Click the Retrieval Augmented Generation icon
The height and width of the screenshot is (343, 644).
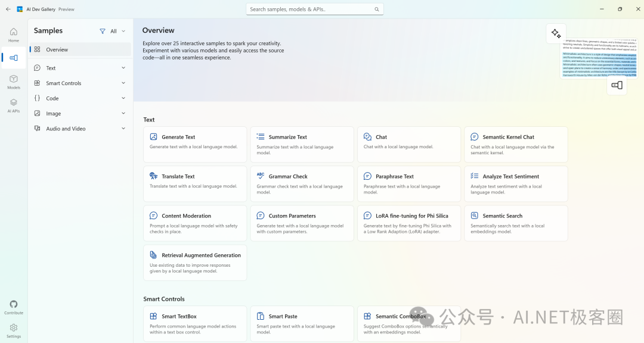click(153, 255)
